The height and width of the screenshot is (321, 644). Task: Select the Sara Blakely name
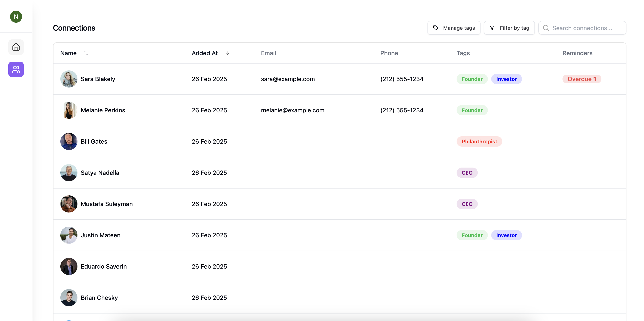[x=98, y=79]
